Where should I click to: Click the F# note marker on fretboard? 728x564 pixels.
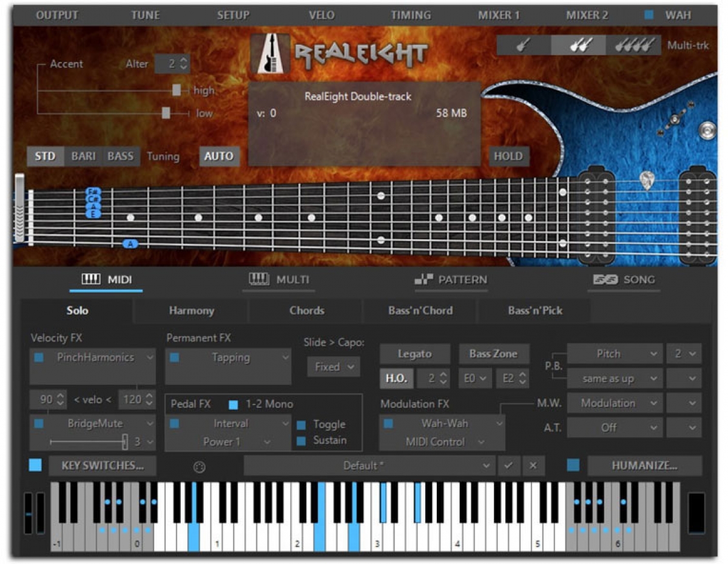(93, 192)
